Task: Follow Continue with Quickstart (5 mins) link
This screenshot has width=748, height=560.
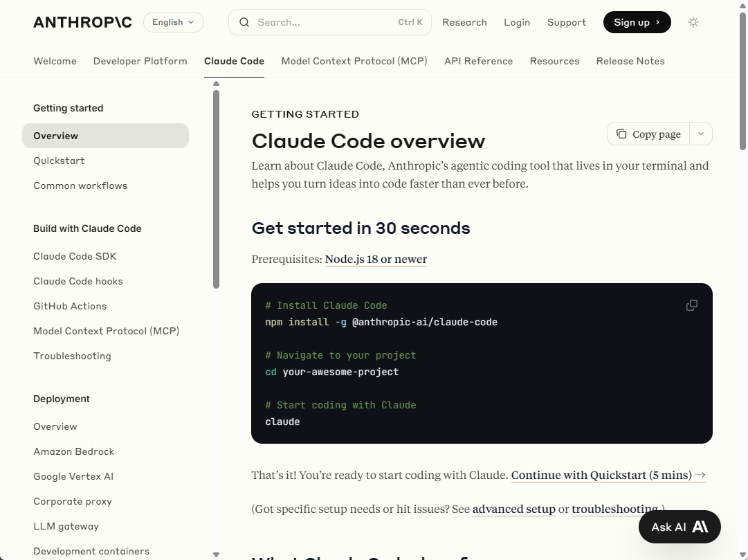Action: pos(608,475)
